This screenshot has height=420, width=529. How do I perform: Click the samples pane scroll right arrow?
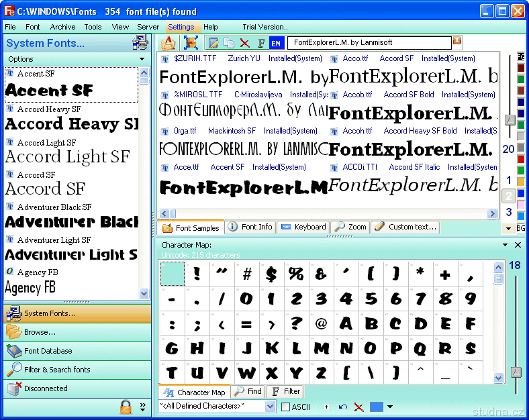pos(492,213)
